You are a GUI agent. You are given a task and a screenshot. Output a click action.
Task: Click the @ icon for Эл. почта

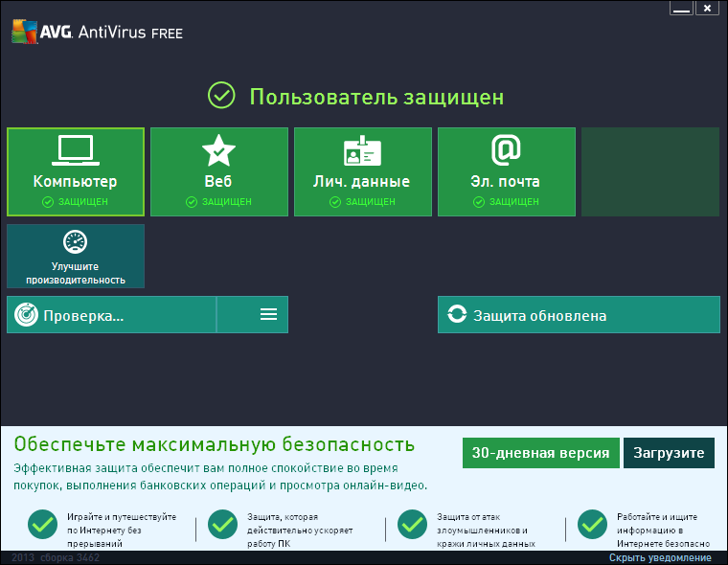click(506, 150)
